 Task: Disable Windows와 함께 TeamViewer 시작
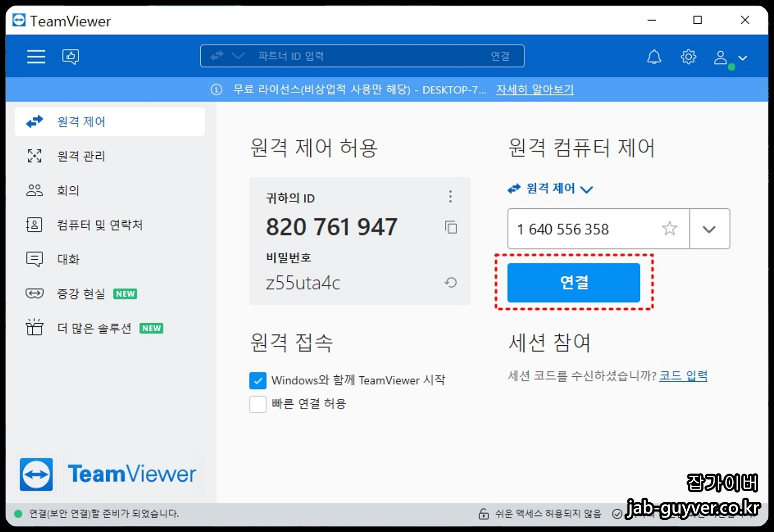pos(258,381)
